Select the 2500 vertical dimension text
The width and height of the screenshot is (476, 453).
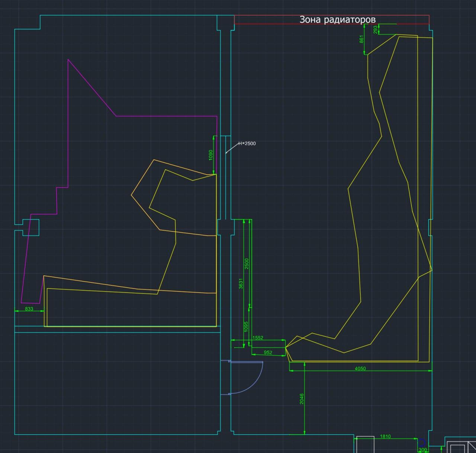coord(247,264)
